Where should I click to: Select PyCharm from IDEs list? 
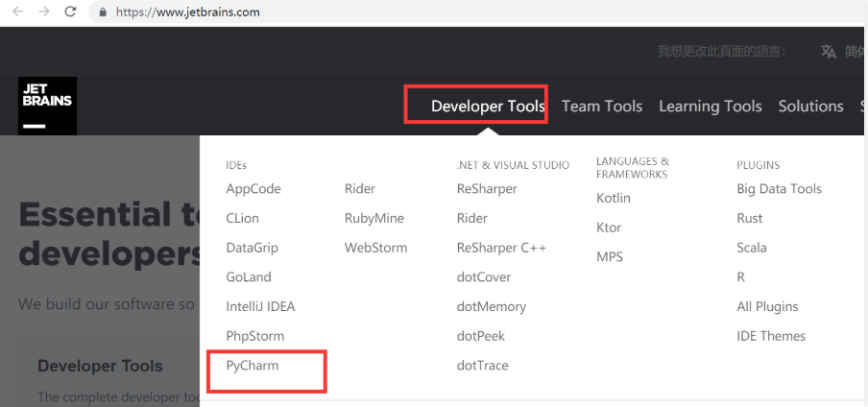click(253, 366)
